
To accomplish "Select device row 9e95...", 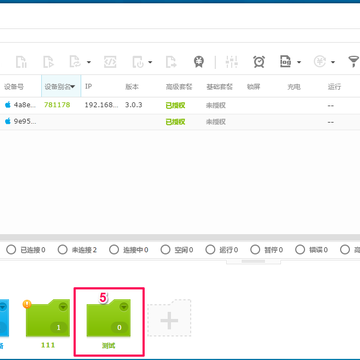I will click(180, 122).
